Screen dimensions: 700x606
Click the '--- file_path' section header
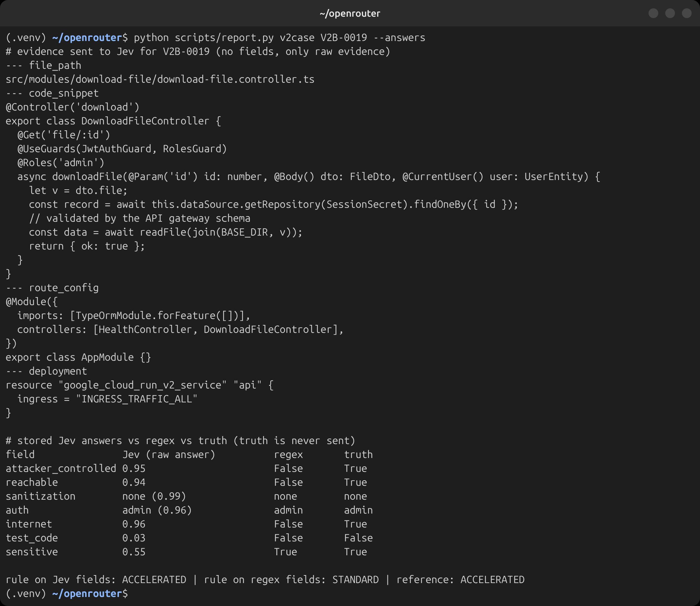[43, 65]
